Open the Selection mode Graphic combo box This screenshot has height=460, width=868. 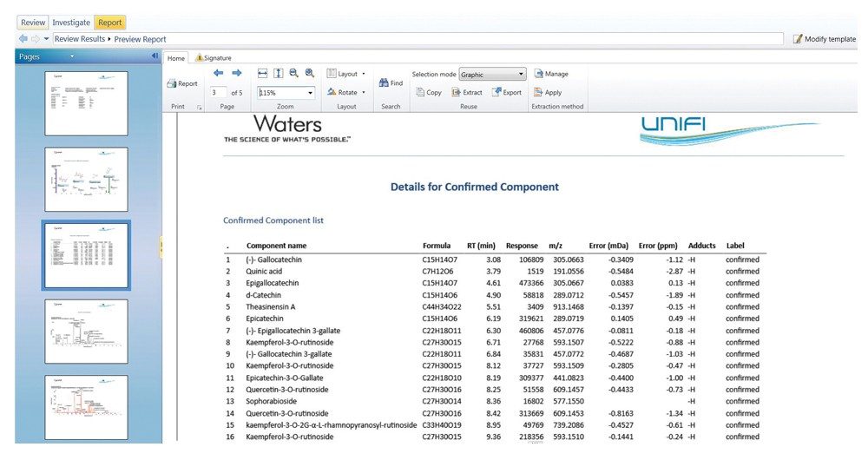(x=492, y=74)
